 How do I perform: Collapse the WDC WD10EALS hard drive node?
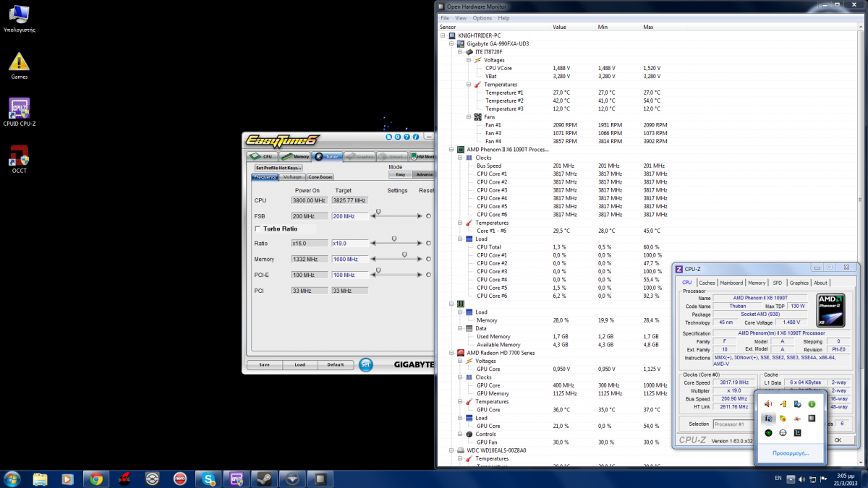451,450
